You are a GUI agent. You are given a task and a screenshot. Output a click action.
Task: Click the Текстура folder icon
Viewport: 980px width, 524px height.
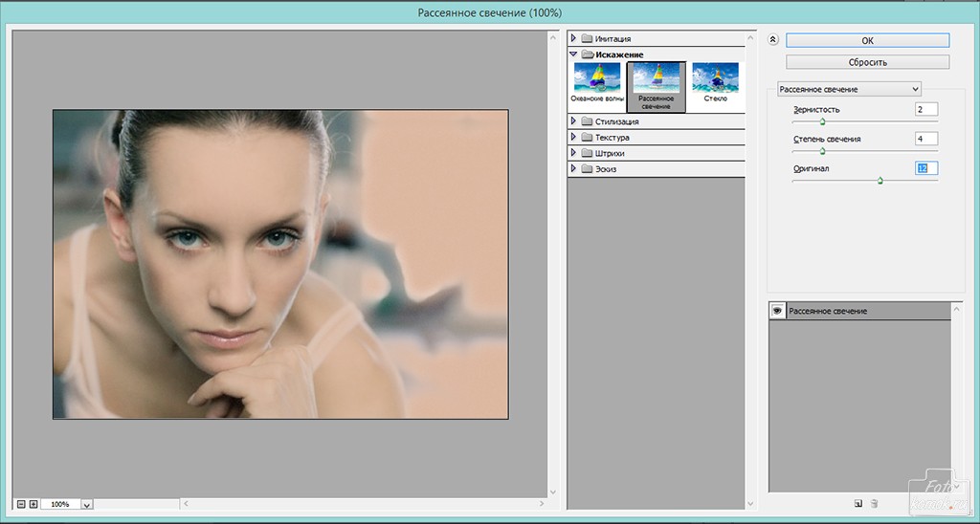point(587,137)
